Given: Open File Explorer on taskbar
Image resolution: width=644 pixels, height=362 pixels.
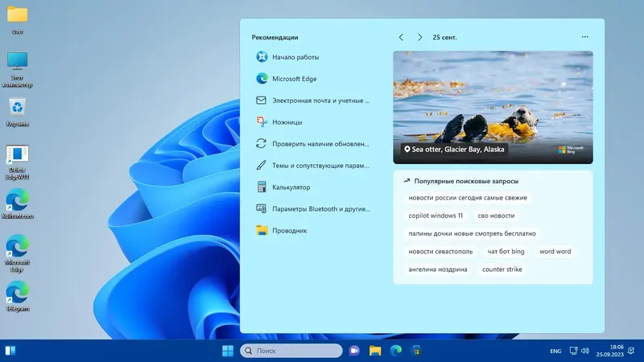Looking at the screenshot, I should 375,351.
